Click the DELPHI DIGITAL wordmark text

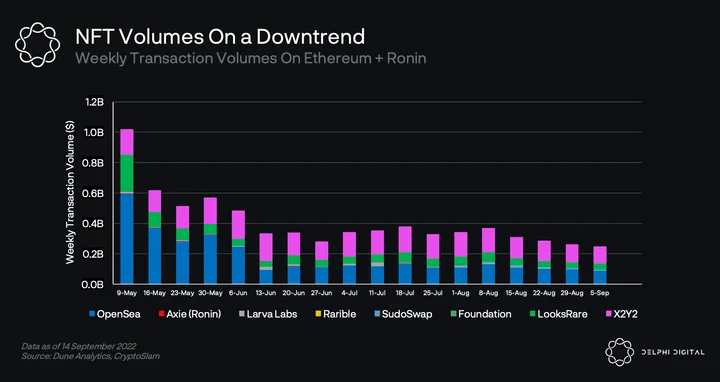673,352
